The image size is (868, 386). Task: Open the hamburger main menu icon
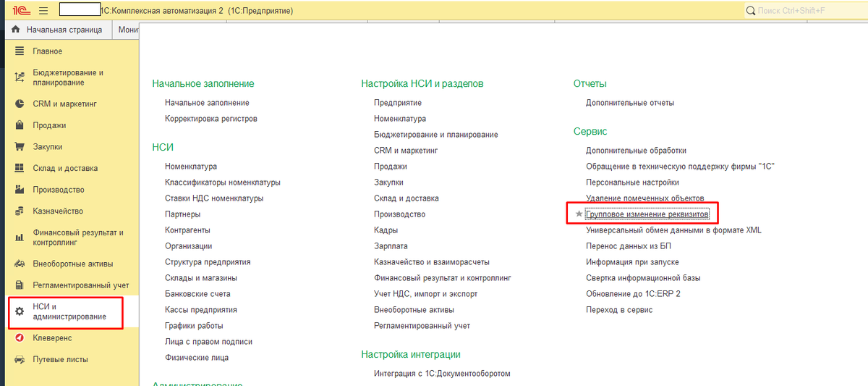point(43,11)
